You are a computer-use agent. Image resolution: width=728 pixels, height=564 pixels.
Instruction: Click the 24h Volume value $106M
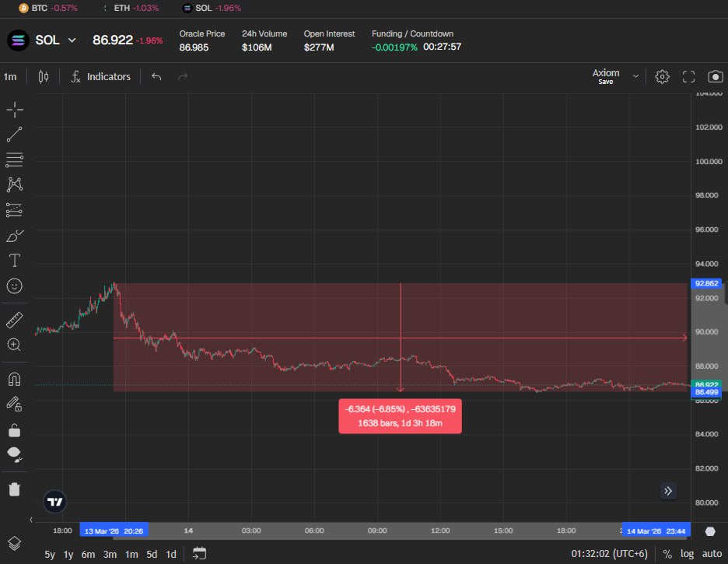[257, 47]
